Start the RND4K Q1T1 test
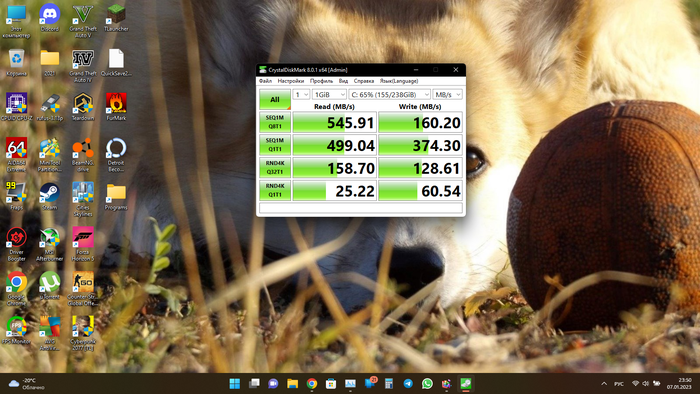Image resolution: width=700 pixels, height=394 pixels. [x=275, y=190]
